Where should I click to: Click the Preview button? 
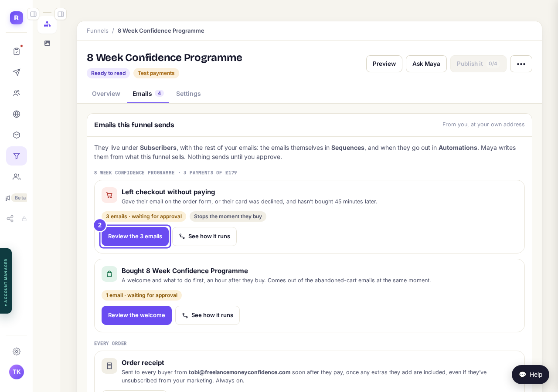tap(384, 64)
